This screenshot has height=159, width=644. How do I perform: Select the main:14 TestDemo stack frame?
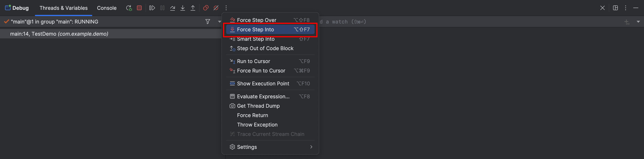59,34
